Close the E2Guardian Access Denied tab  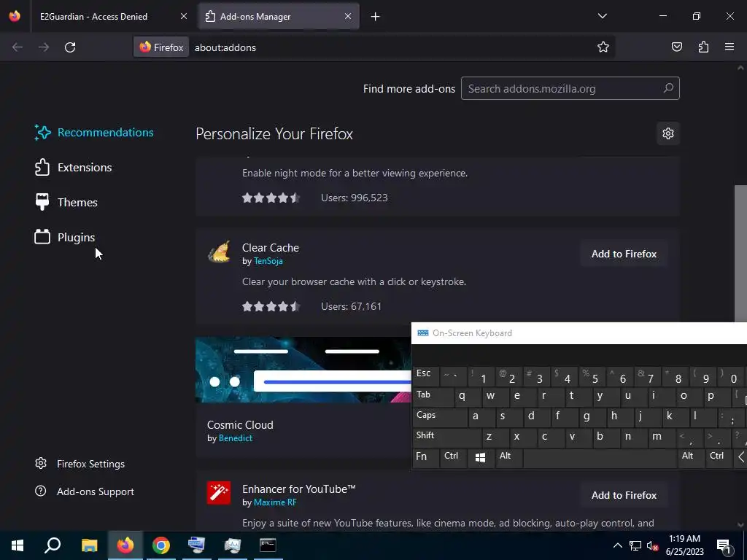pos(183,16)
